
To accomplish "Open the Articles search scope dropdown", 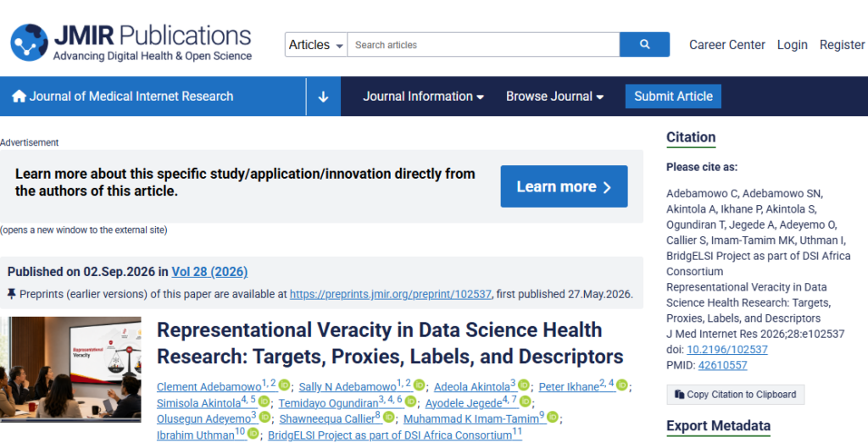I will pos(316,45).
